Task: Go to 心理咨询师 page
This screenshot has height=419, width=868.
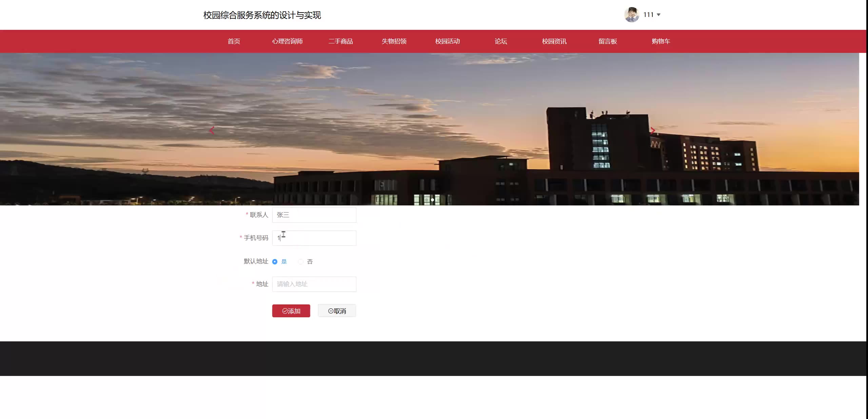Action: coord(287,41)
